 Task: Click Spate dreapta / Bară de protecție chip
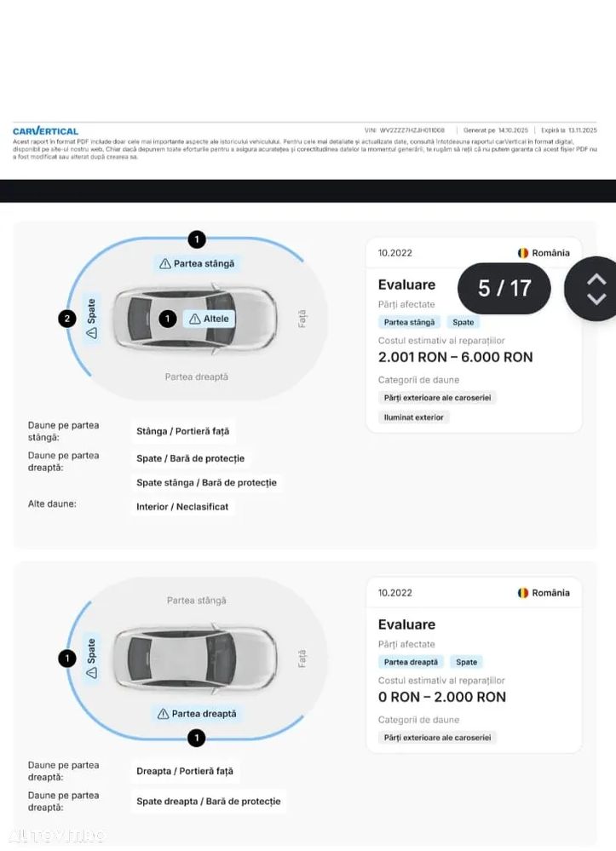[208, 801]
